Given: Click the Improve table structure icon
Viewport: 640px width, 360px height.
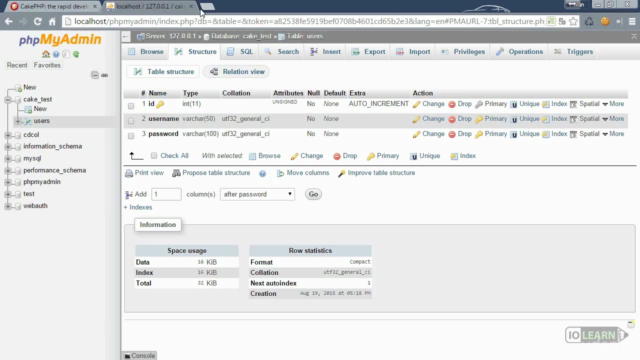Looking at the screenshot, I should click(342, 173).
